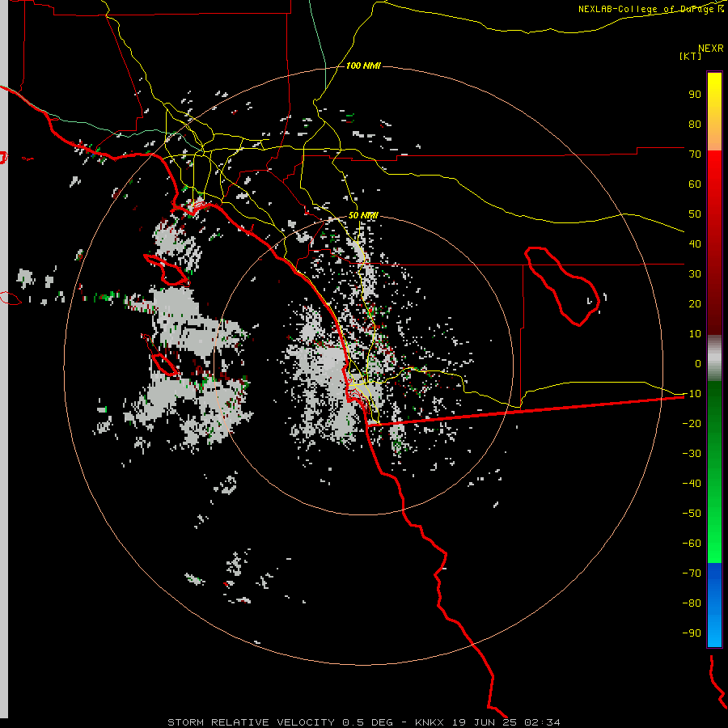The image size is (728, 728).
Task: Click the 20 value on velocity scale
Action: (x=695, y=304)
